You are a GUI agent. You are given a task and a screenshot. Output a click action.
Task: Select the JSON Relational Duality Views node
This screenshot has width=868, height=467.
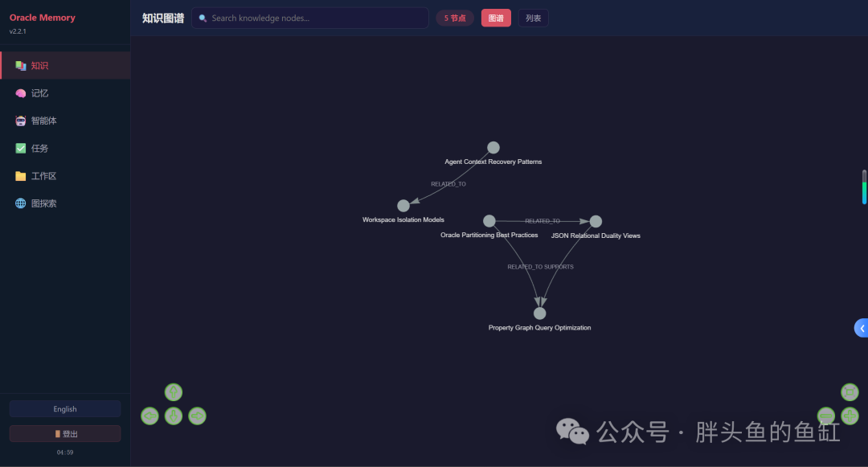[596, 222]
